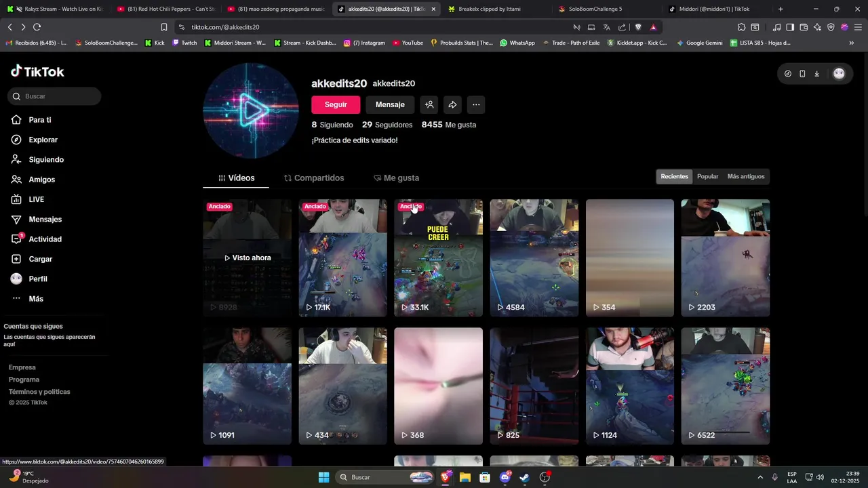
Task: Expand the Programa footer section
Action: click(x=24, y=380)
